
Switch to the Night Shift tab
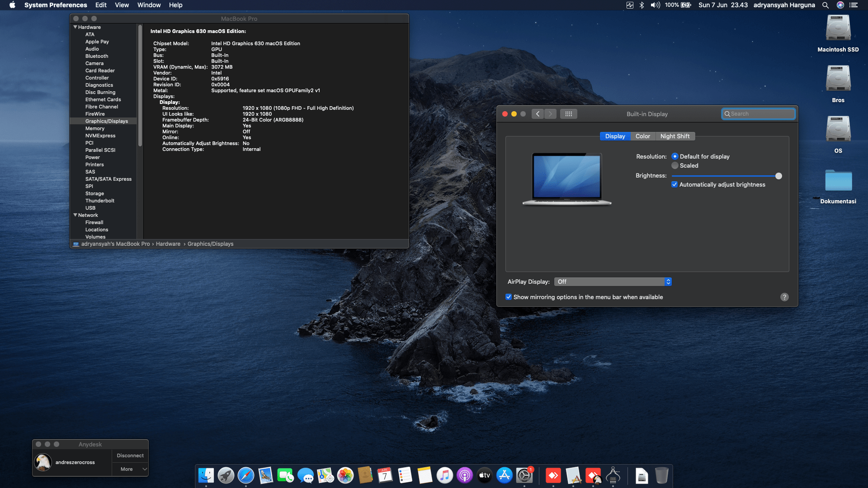pyautogui.click(x=675, y=136)
